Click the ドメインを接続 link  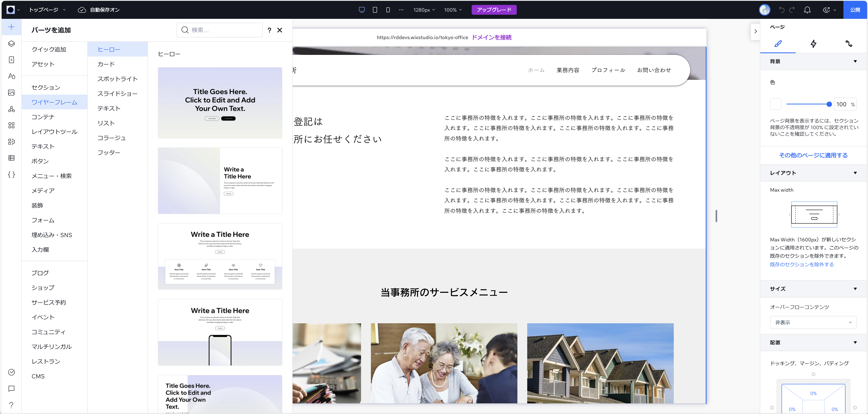tap(491, 37)
